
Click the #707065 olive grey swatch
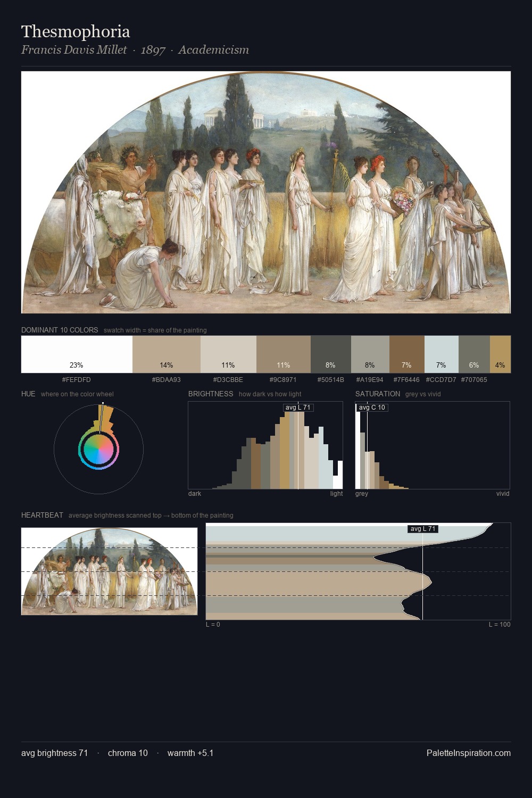474,354
